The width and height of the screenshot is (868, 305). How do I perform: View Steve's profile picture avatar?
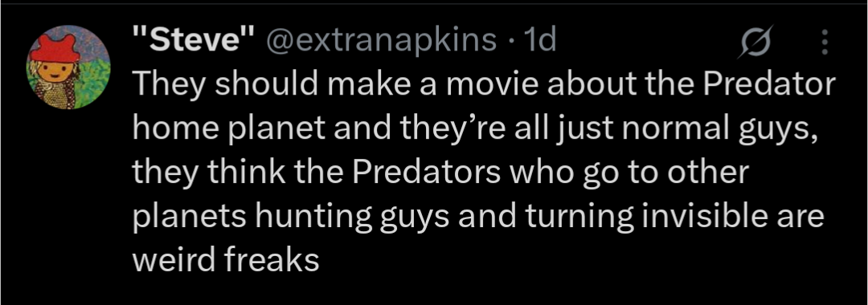click(69, 67)
